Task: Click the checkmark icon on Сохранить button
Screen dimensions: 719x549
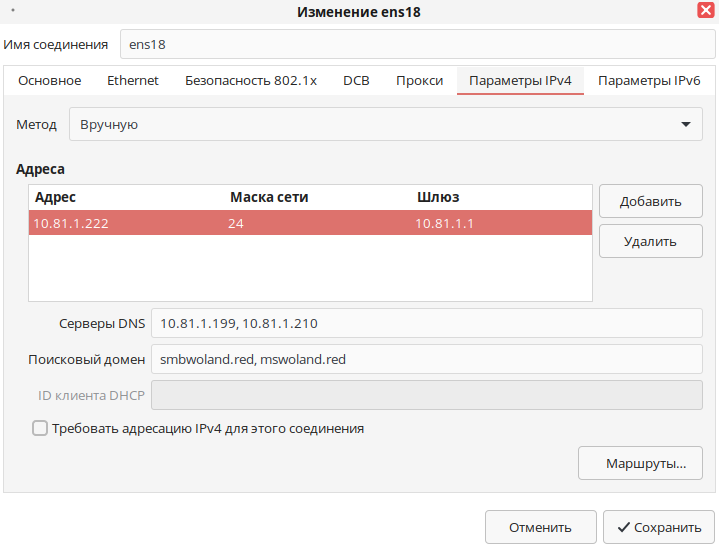Action: coord(623,527)
